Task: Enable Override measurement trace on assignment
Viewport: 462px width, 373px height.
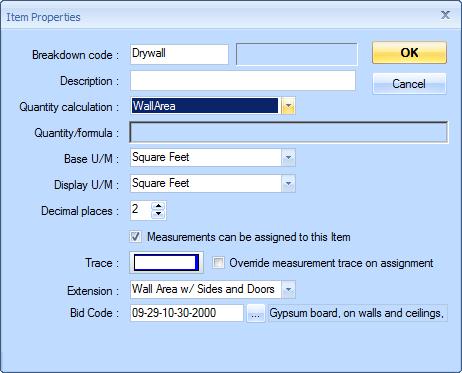Action: 218,263
